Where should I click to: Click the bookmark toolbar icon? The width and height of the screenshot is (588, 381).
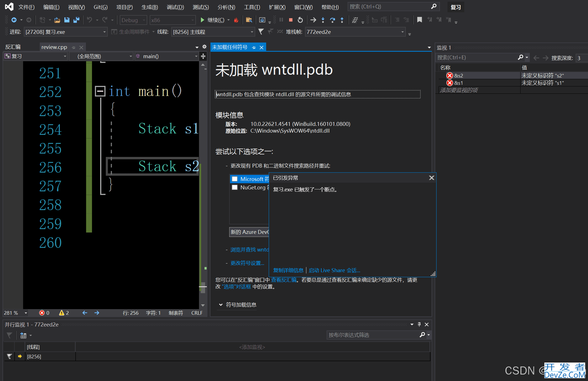point(420,20)
